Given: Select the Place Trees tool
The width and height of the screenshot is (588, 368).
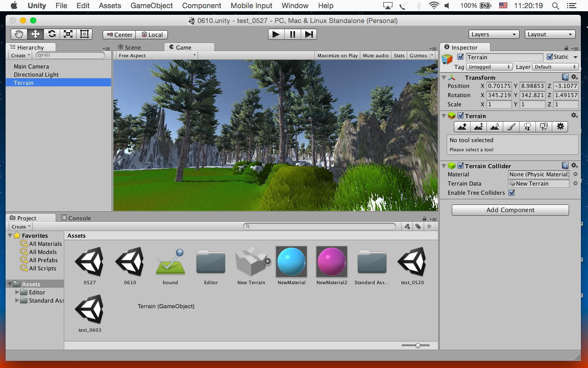Looking at the screenshot, I should click(x=527, y=127).
